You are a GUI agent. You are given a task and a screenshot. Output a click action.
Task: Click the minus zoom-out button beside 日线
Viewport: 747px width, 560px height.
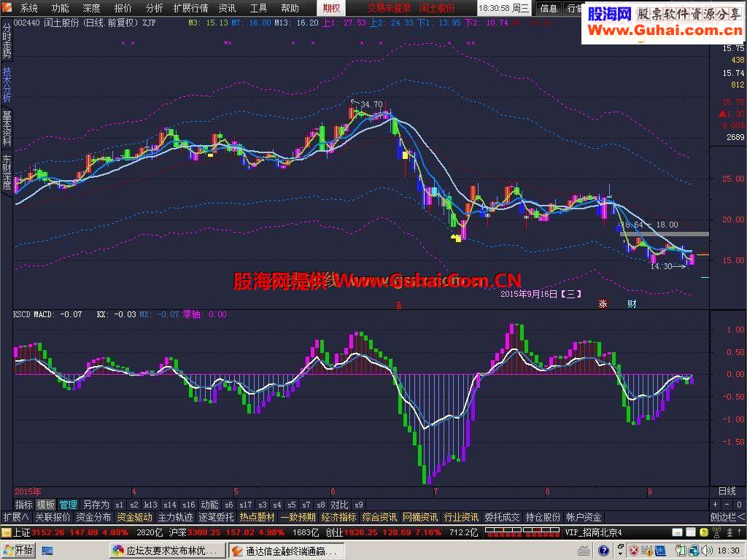click(x=727, y=505)
